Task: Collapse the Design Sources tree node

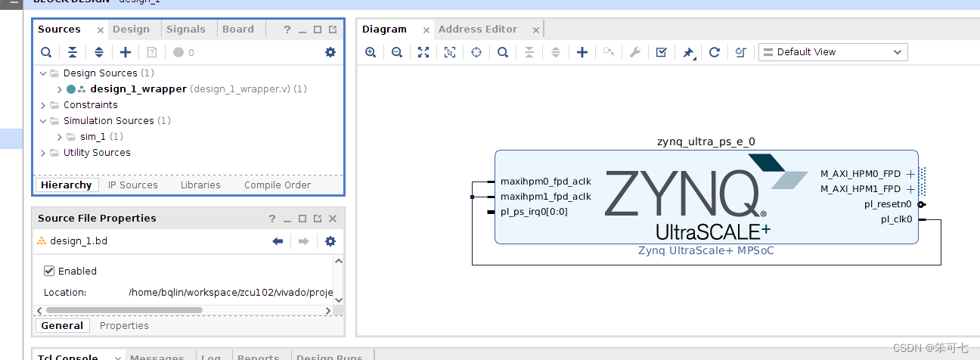Action: click(x=44, y=73)
